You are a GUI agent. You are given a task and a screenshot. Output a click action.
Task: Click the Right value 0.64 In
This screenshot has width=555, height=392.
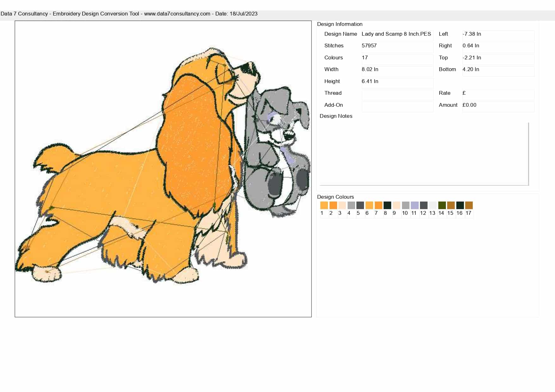click(498, 47)
